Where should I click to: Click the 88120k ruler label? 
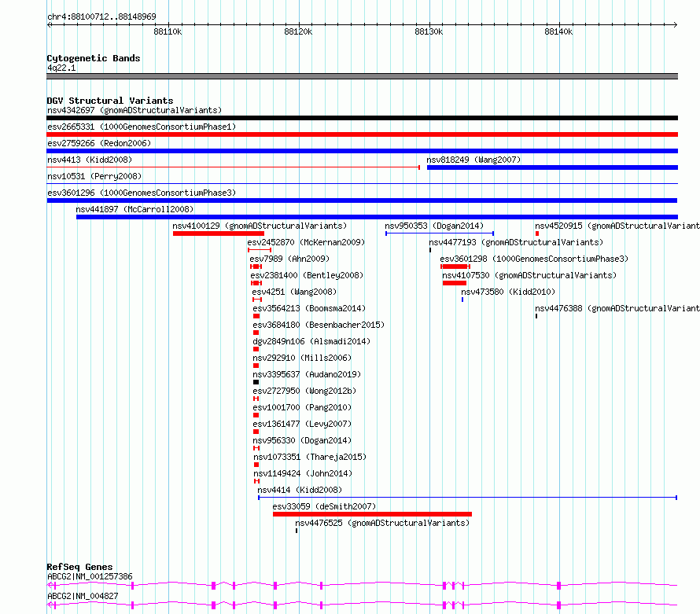(x=298, y=31)
